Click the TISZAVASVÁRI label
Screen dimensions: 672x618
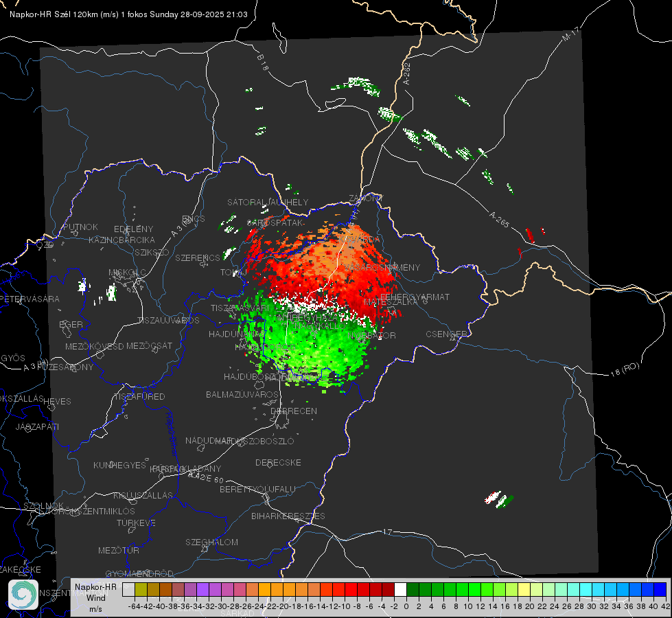[240, 308]
